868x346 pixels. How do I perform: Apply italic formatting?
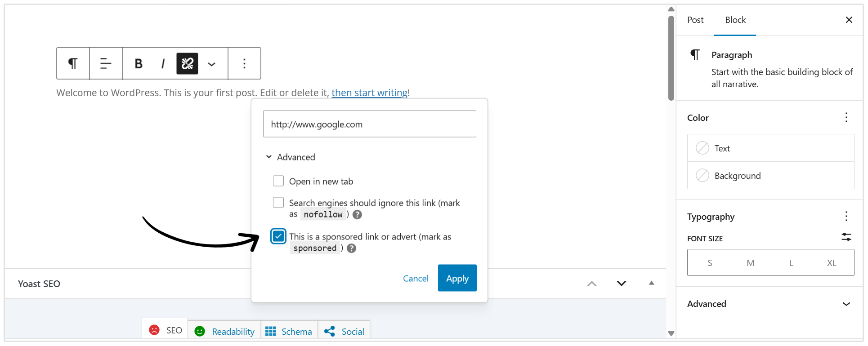coord(162,63)
